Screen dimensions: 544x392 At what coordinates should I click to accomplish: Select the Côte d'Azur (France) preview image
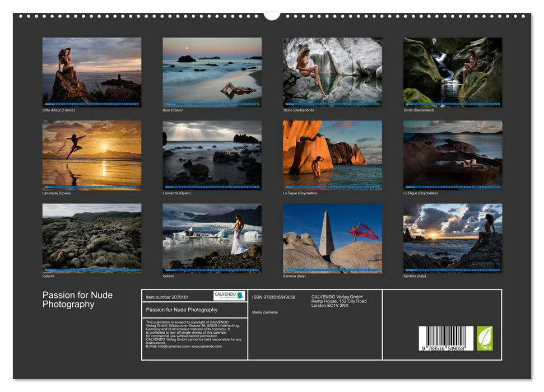click(91, 70)
